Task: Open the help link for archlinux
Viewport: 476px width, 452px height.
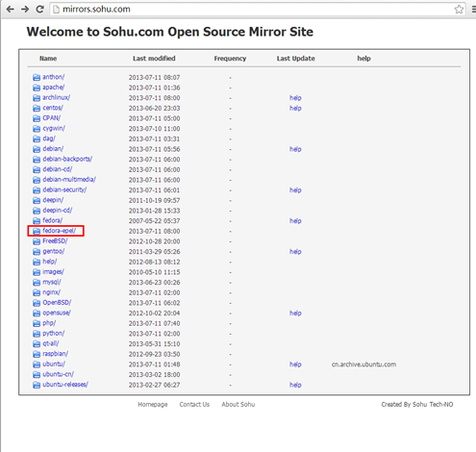Action: click(295, 98)
